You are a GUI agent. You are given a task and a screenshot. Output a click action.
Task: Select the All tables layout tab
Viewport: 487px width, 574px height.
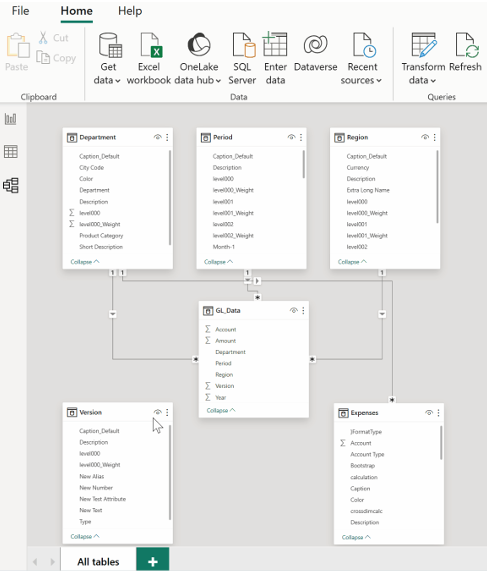pyautogui.click(x=98, y=561)
